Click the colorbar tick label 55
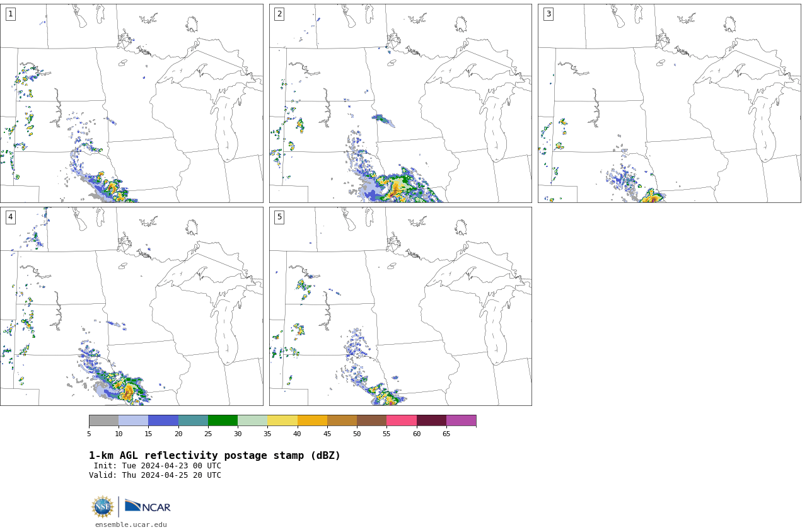This screenshot has height=532, width=807. point(386,434)
